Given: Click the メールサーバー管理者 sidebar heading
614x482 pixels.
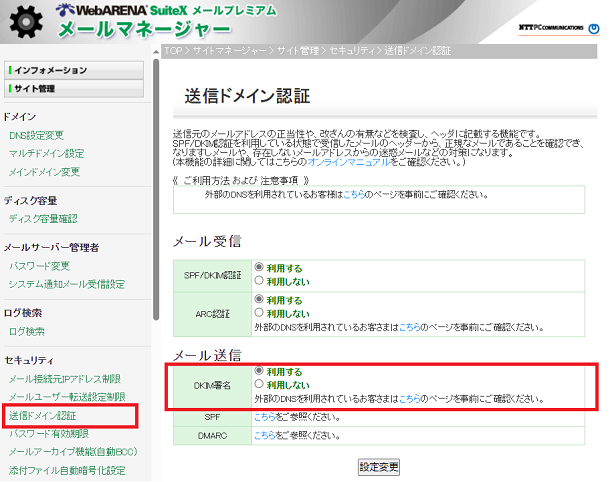Looking at the screenshot, I should coord(51,247).
